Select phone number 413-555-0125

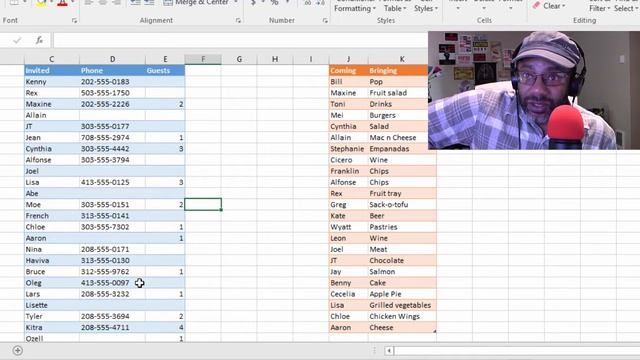pyautogui.click(x=112, y=182)
